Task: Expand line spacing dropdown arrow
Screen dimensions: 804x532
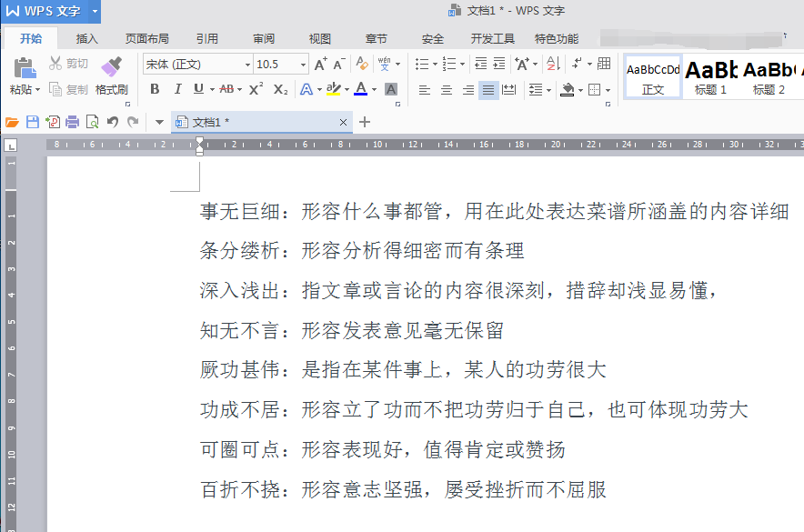Action: (x=548, y=90)
